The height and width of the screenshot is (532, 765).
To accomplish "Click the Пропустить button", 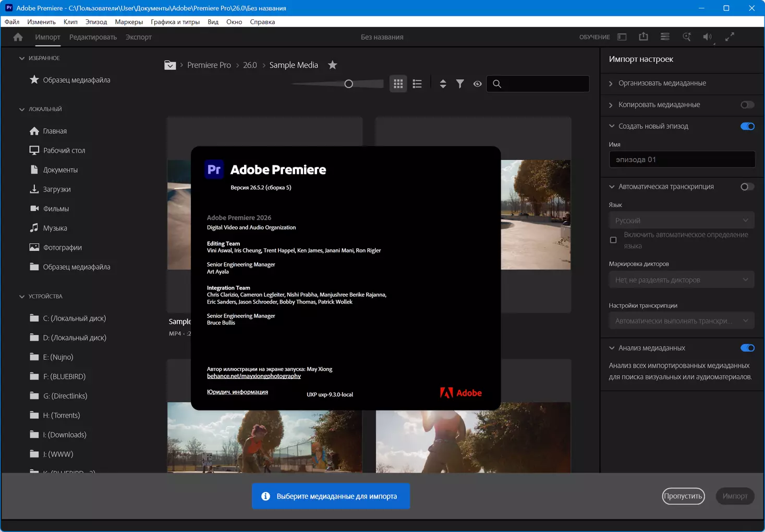I will tap(683, 496).
